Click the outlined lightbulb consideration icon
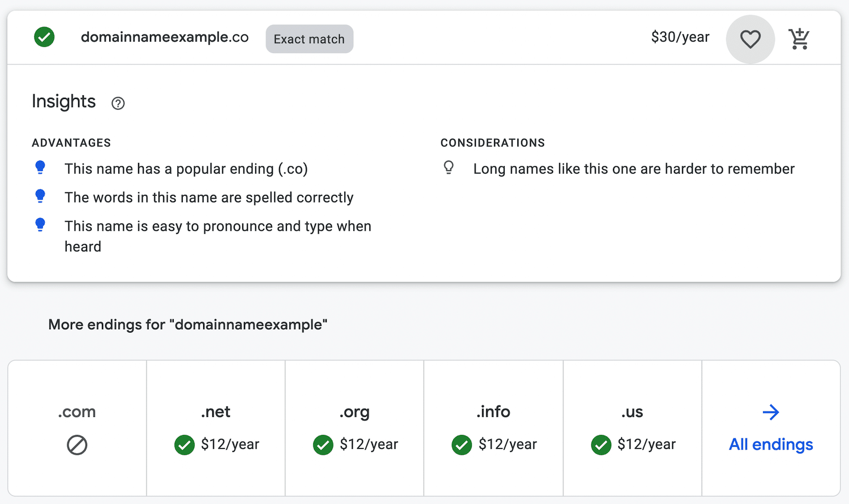 click(449, 167)
